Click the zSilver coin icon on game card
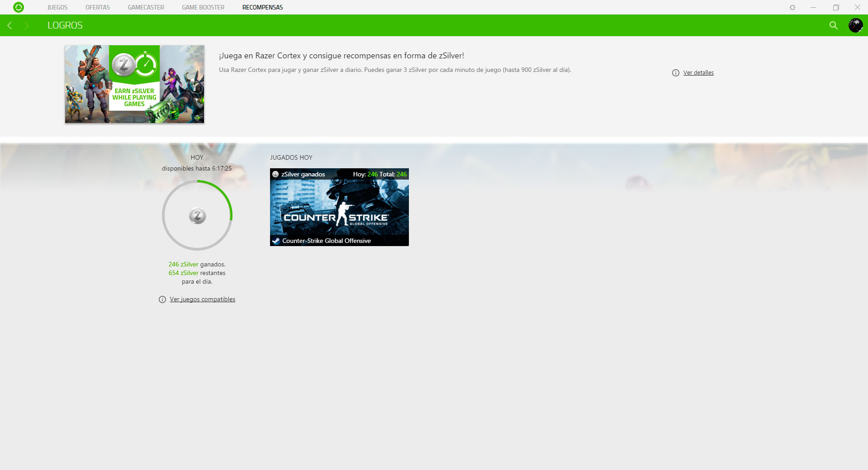The width and height of the screenshot is (868, 470). (x=275, y=174)
